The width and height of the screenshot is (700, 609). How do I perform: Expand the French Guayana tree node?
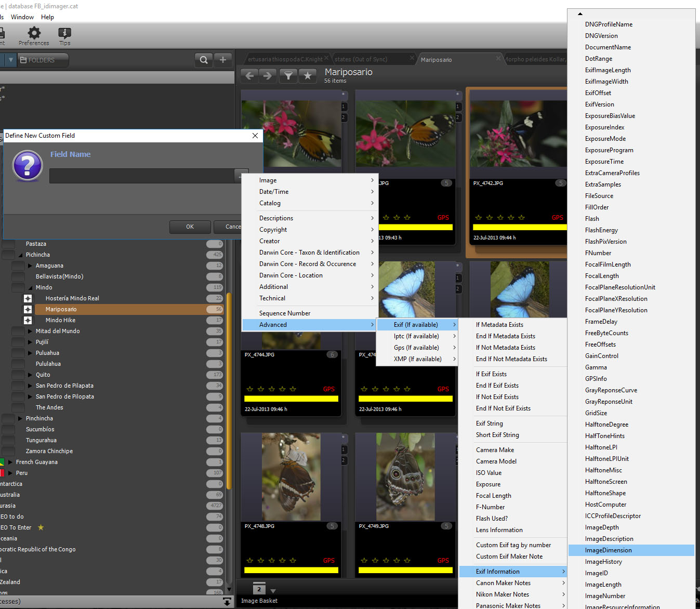(x=10, y=462)
